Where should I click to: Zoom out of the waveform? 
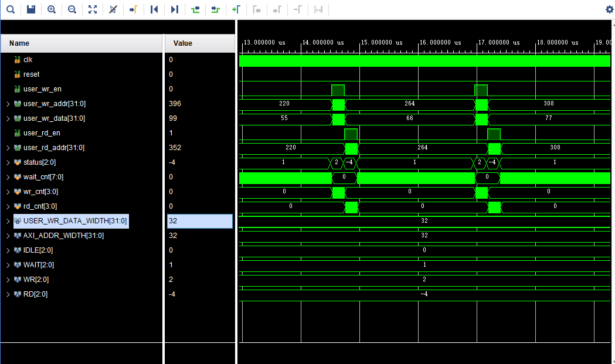coord(72,9)
